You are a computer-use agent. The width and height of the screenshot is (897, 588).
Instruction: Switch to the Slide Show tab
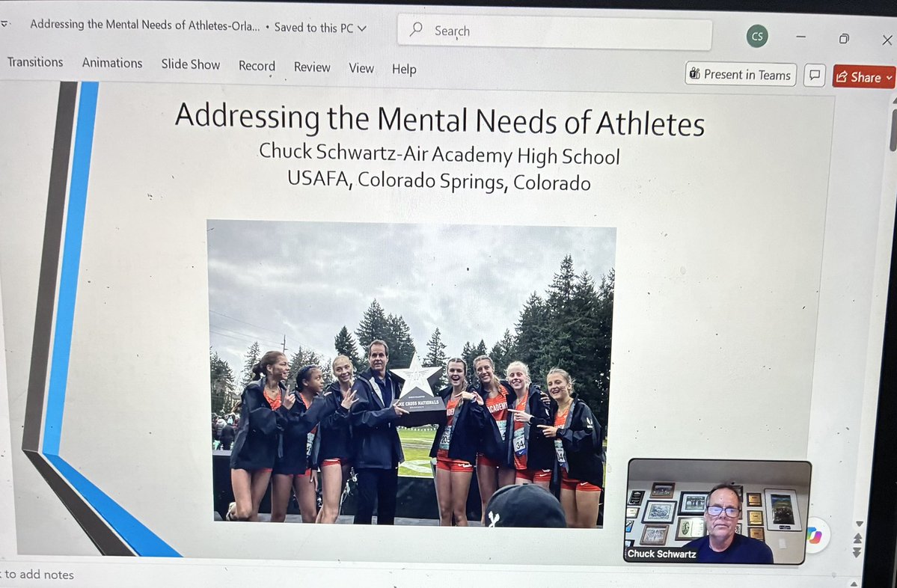point(191,64)
